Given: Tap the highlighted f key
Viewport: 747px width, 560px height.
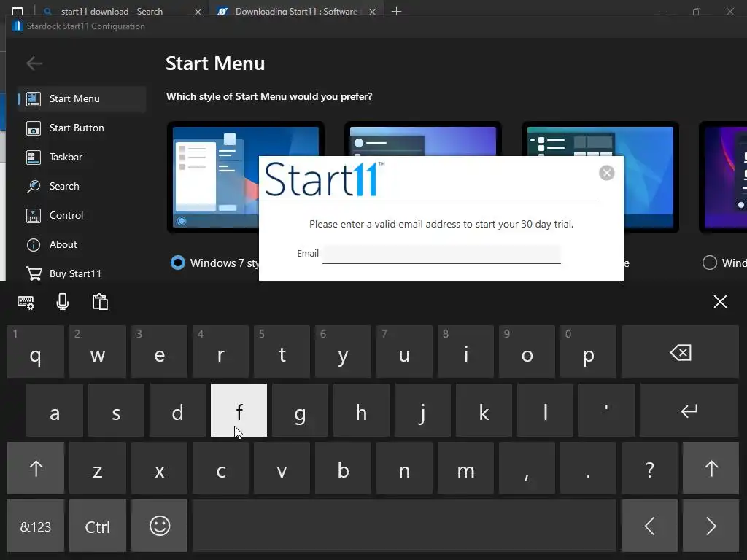Looking at the screenshot, I should tap(239, 410).
